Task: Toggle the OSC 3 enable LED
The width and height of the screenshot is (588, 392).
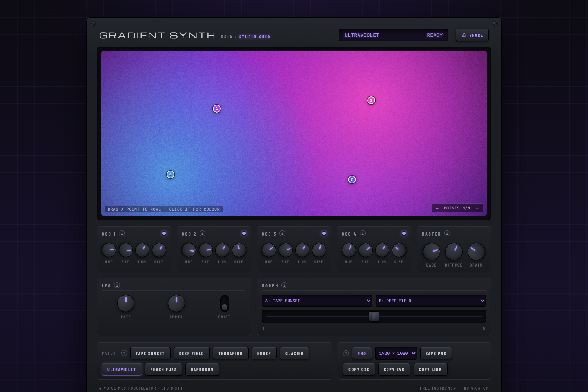Action: point(324,234)
